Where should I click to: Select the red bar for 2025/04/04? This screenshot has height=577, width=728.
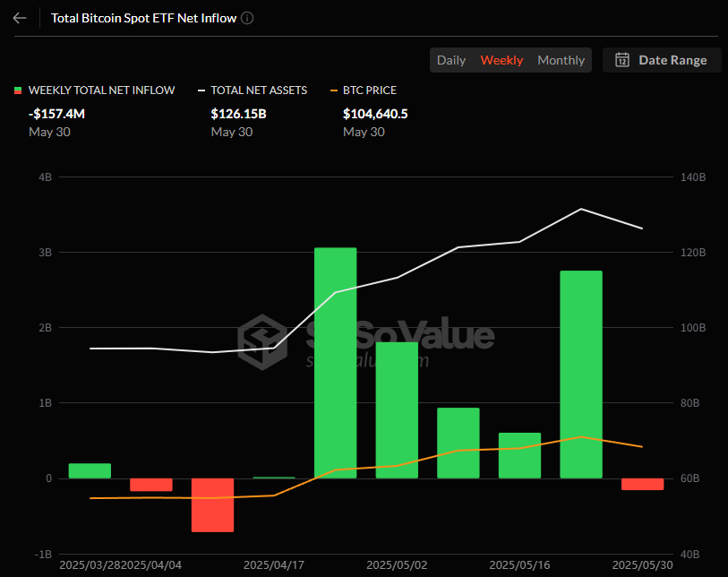151,485
